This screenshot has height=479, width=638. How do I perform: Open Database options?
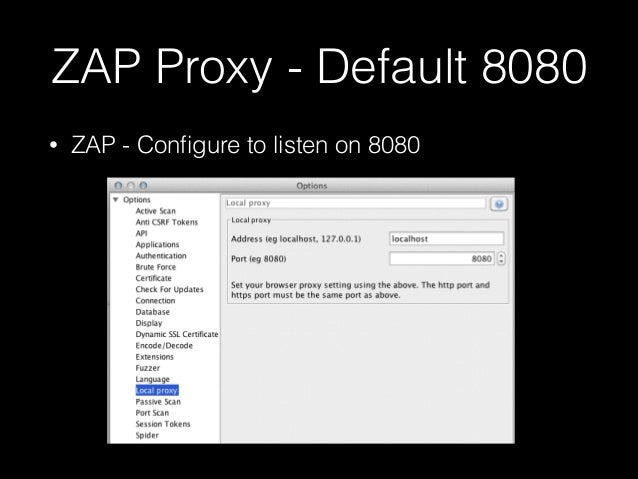pos(153,312)
